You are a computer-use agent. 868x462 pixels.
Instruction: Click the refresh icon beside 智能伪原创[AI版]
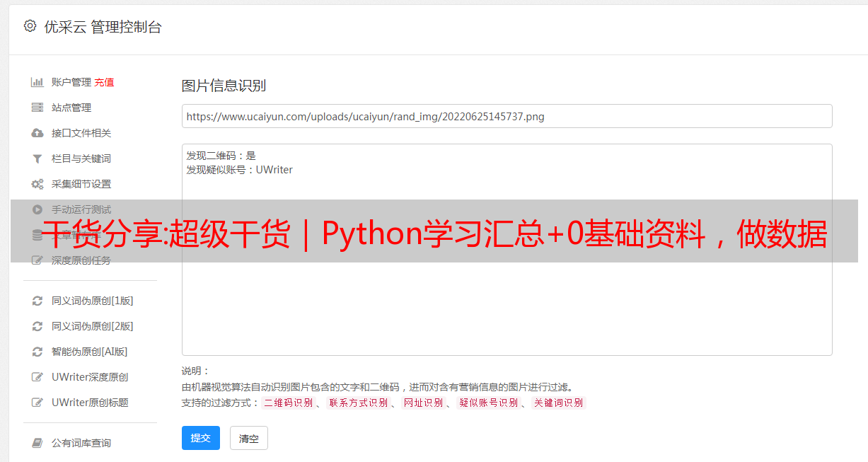[37, 352]
